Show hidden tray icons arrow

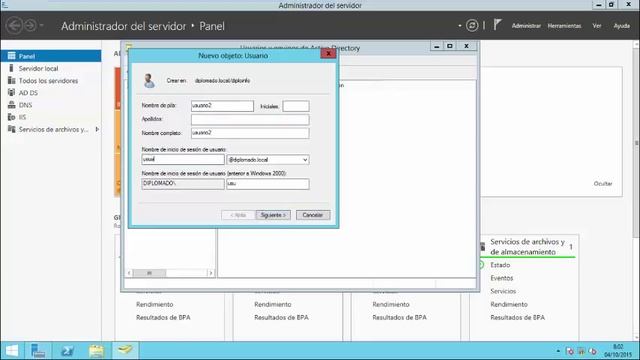pyautogui.click(x=558, y=351)
